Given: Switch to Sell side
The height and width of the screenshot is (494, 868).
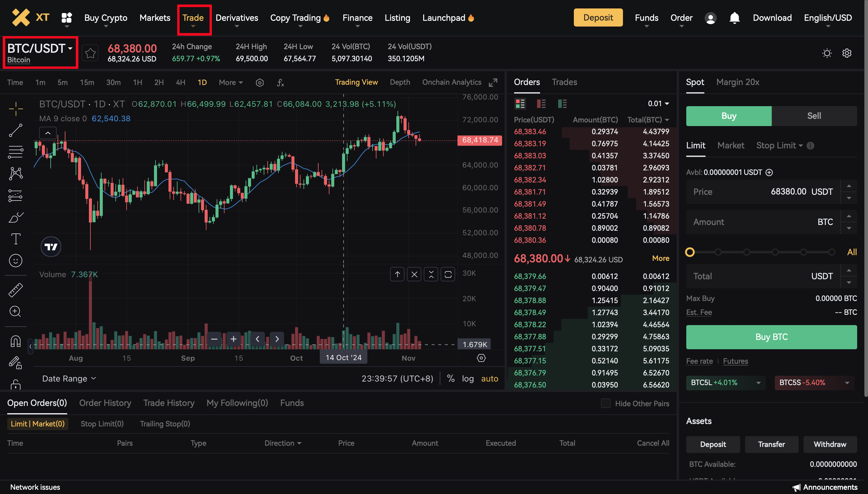Looking at the screenshot, I should tap(814, 116).
